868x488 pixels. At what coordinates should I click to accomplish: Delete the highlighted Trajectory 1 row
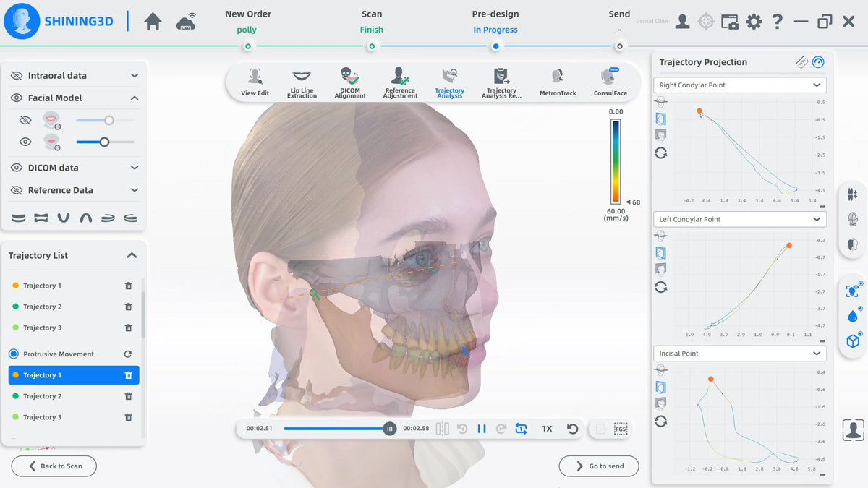pos(128,375)
